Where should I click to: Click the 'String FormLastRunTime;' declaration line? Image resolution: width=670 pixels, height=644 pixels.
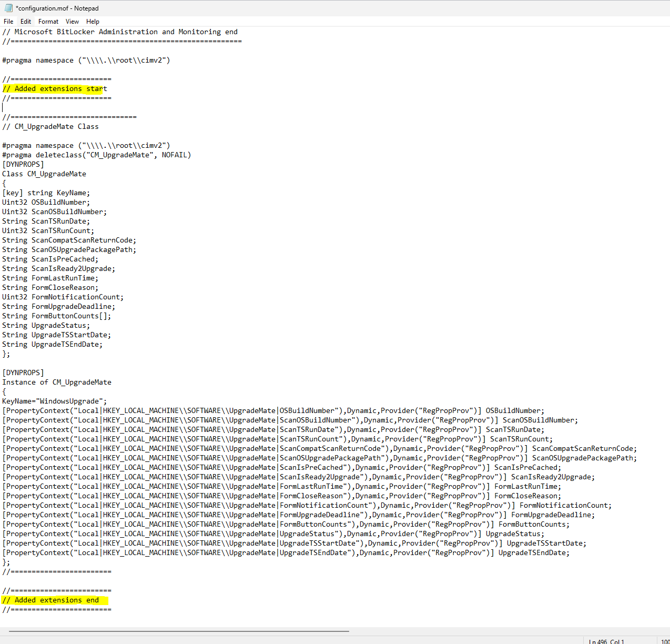[50, 278]
